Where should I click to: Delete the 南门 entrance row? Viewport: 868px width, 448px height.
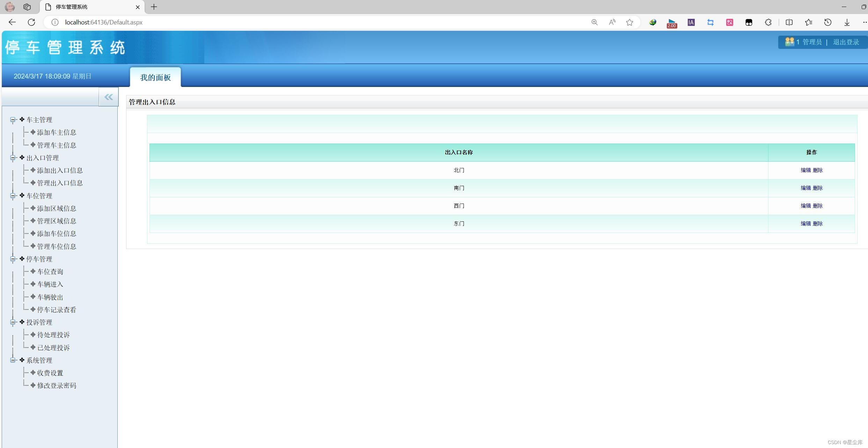click(x=818, y=188)
